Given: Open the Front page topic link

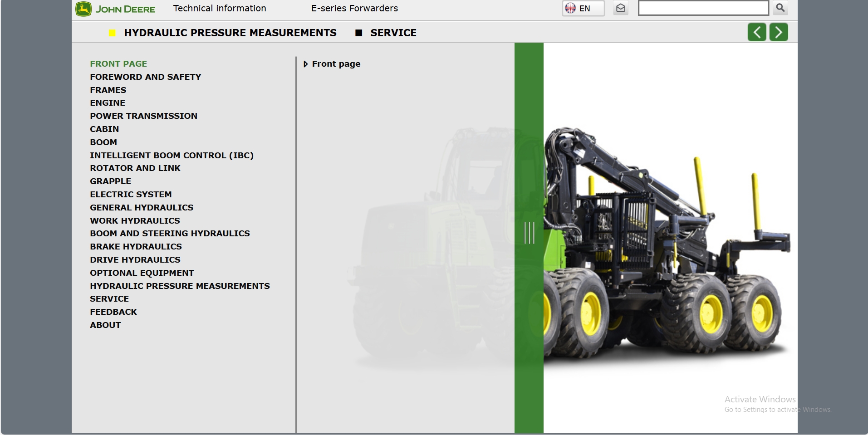Looking at the screenshot, I should [x=336, y=64].
